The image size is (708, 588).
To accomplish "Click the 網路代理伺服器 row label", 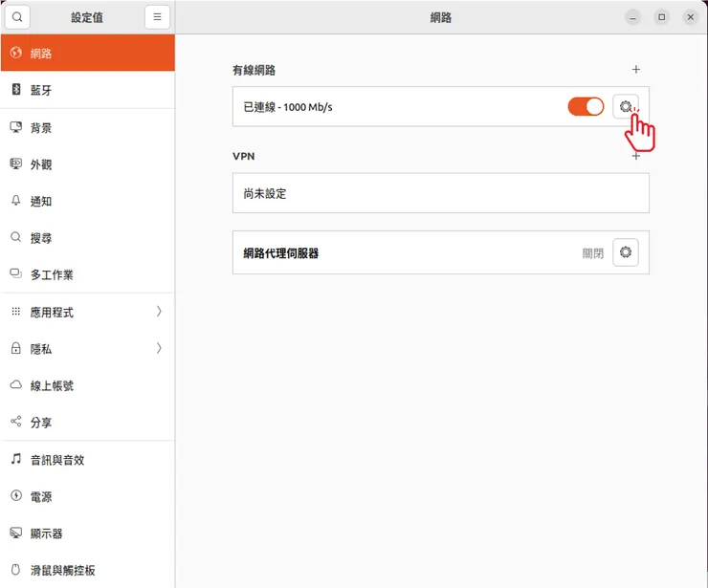I will [x=281, y=253].
